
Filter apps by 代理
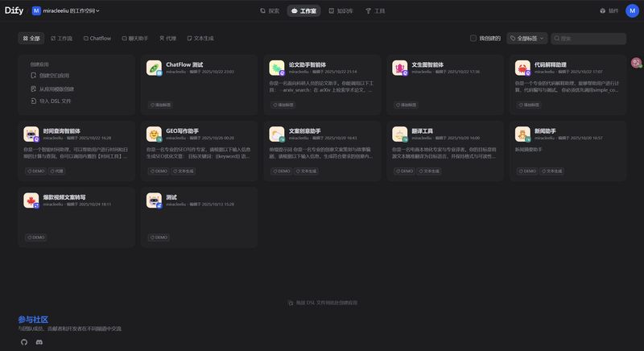(x=167, y=38)
